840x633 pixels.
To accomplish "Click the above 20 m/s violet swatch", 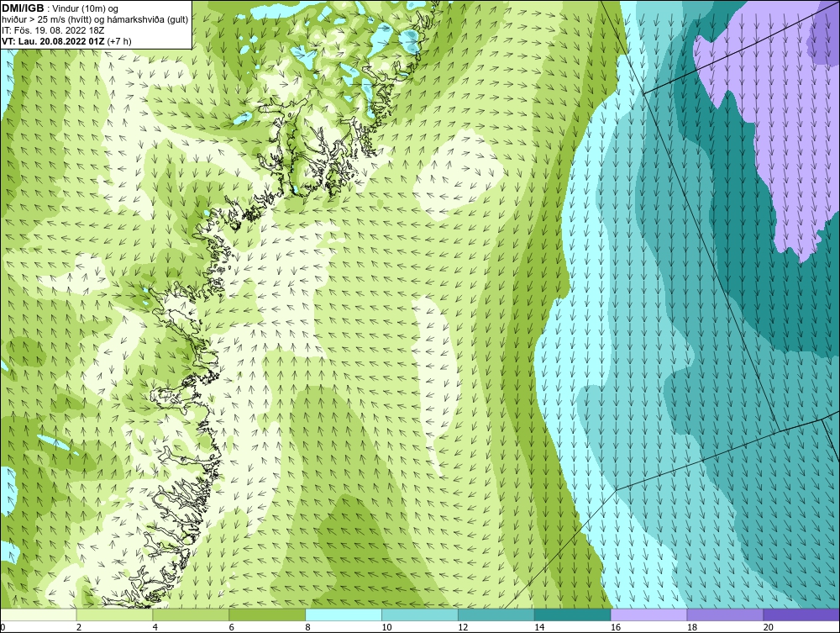I will [802, 615].
